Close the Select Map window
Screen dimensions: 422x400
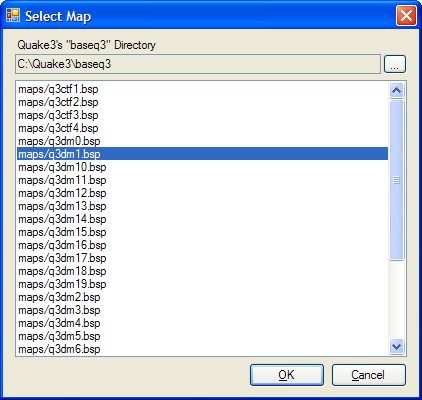click(x=406, y=16)
